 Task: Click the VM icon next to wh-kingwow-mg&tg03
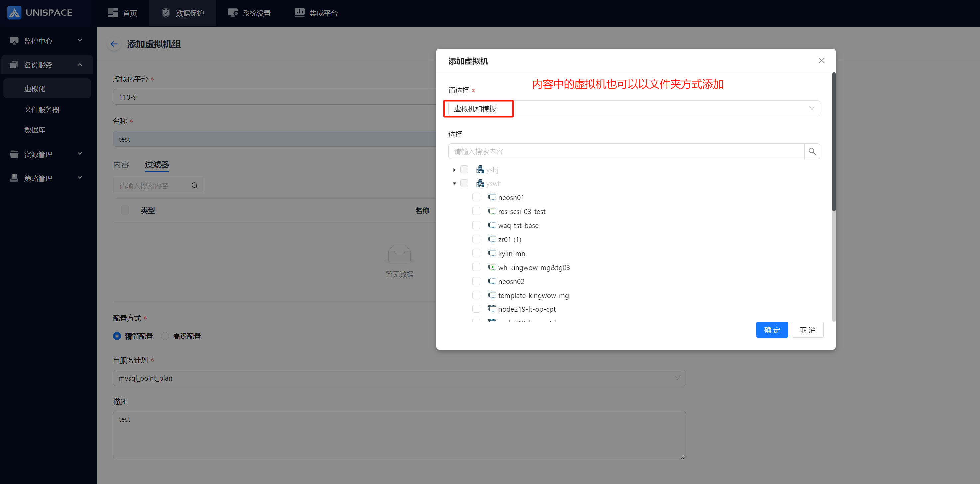coord(492,267)
